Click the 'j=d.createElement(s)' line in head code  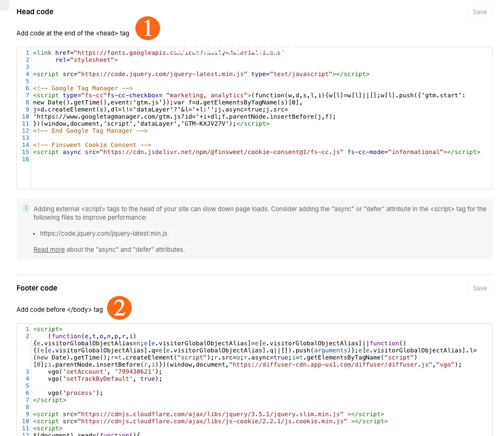[x=161, y=109]
